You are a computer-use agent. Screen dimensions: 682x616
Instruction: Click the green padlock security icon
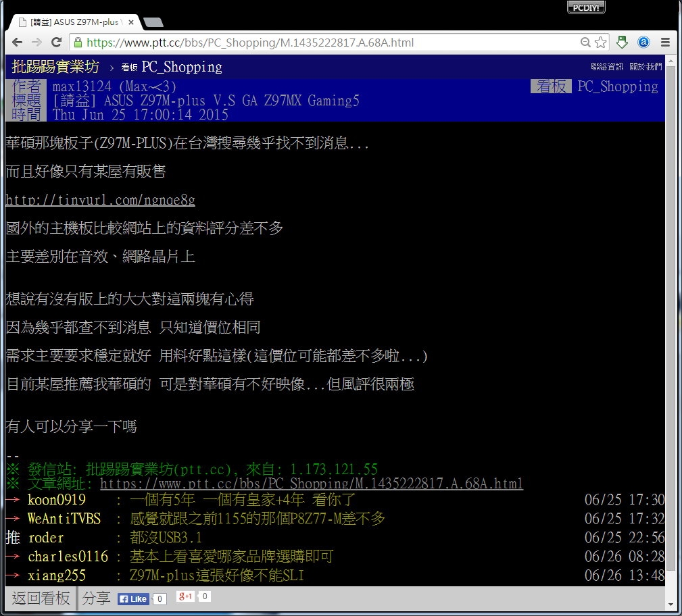coord(78,42)
